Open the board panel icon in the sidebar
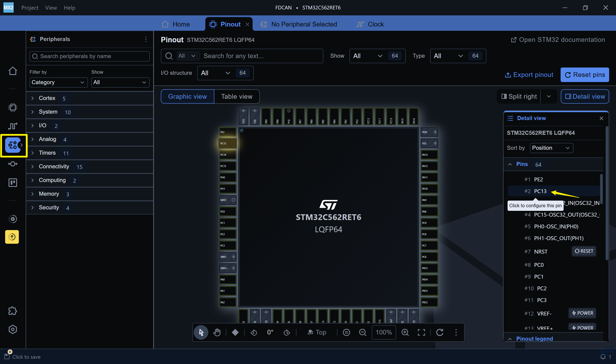 pos(13,182)
